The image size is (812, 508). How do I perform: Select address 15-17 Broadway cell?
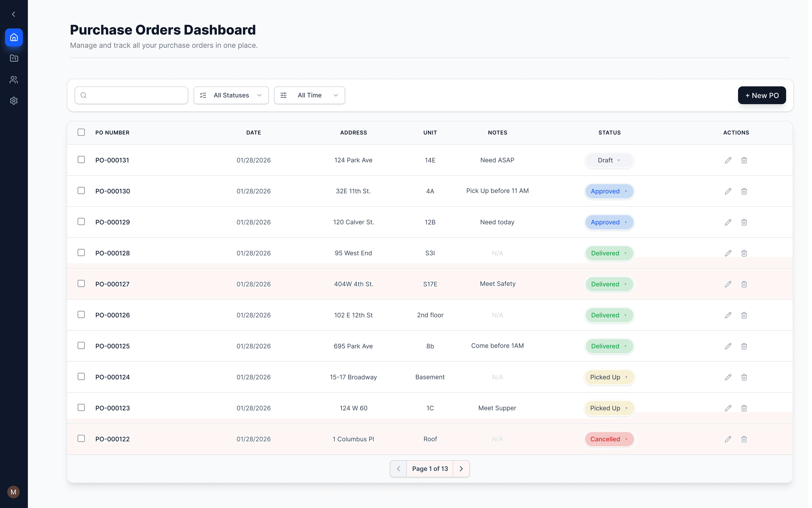coord(353,377)
